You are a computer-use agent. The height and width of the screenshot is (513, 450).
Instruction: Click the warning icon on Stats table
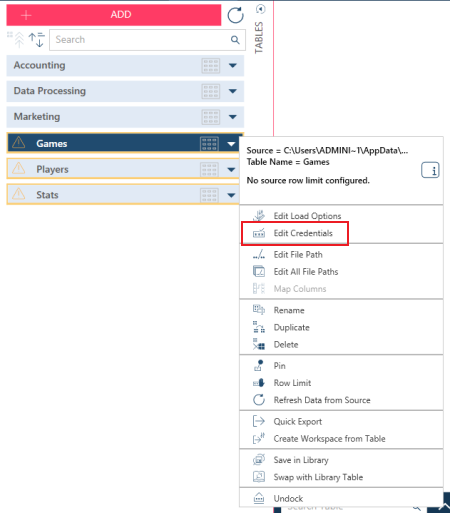pos(19,194)
